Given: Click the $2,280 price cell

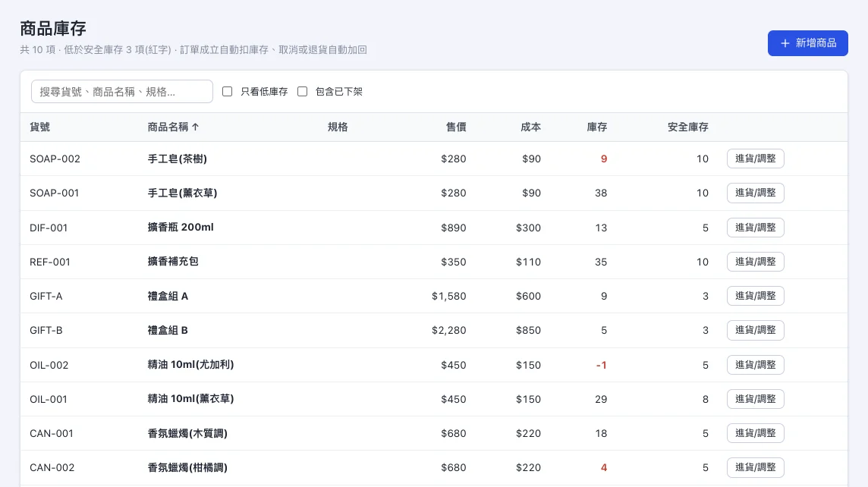Looking at the screenshot, I should tap(449, 331).
